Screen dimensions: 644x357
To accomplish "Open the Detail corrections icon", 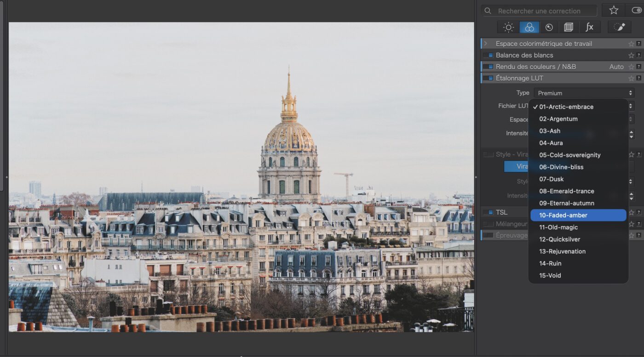I will coord(549,28).
